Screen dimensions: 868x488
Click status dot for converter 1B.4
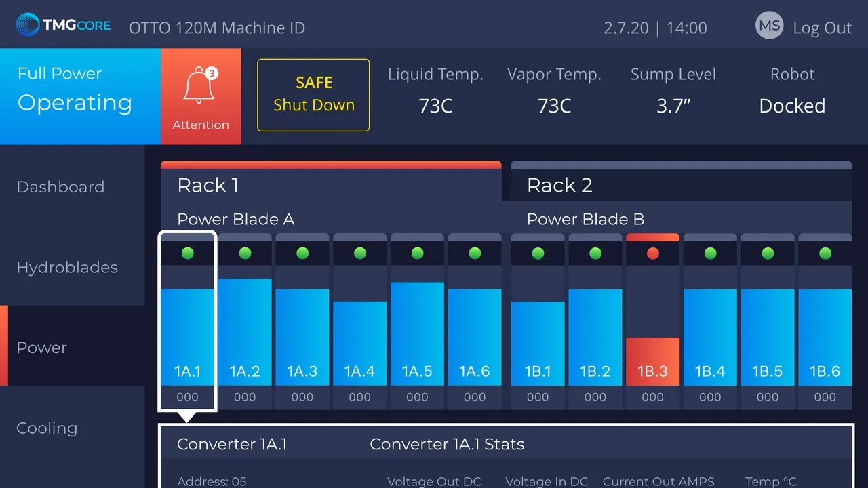click(710, 253)
